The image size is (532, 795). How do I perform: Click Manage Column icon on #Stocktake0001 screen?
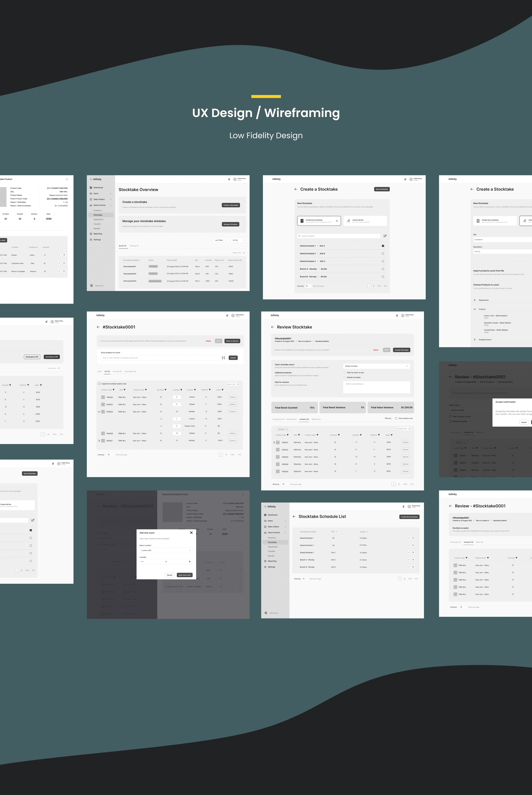coord(238,384)
